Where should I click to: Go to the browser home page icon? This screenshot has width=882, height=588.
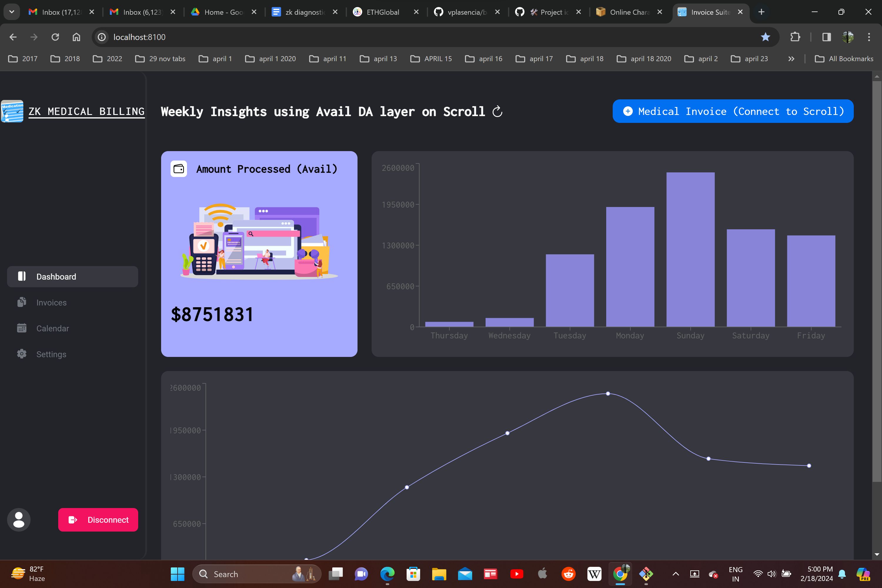tap(76, 37)
